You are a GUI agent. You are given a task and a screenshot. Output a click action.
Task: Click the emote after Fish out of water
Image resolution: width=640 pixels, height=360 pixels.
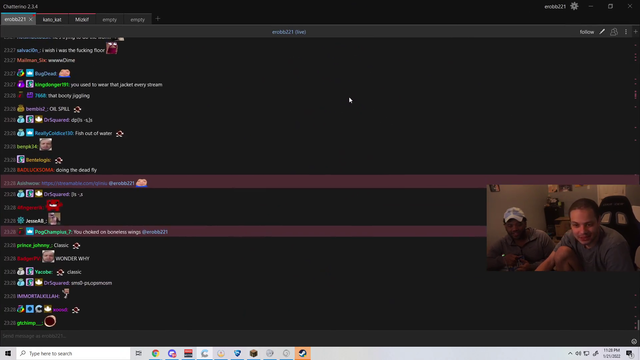click(x=120, y=133)
